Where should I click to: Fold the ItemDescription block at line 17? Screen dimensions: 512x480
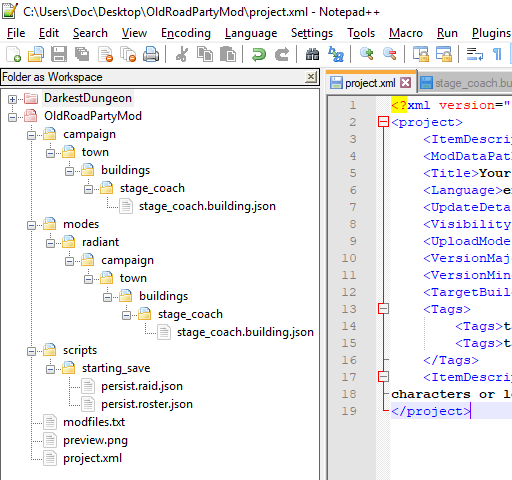pyautogui.click(x=383, y=377)
